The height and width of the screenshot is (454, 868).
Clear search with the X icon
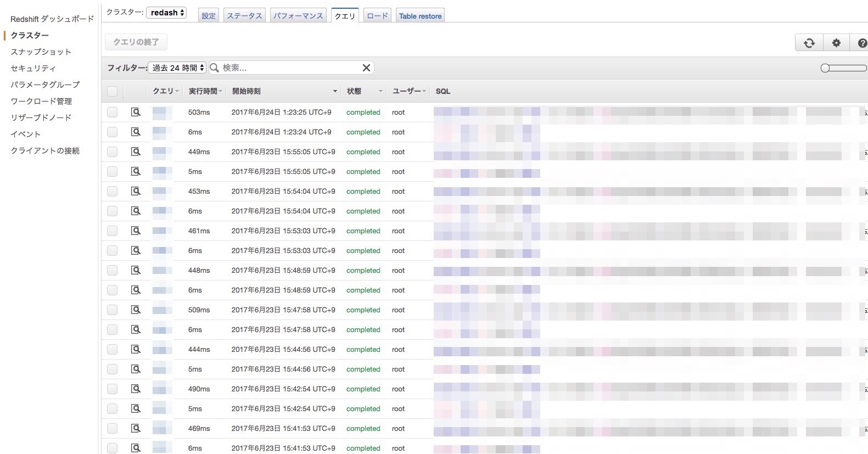coord(366,68)
